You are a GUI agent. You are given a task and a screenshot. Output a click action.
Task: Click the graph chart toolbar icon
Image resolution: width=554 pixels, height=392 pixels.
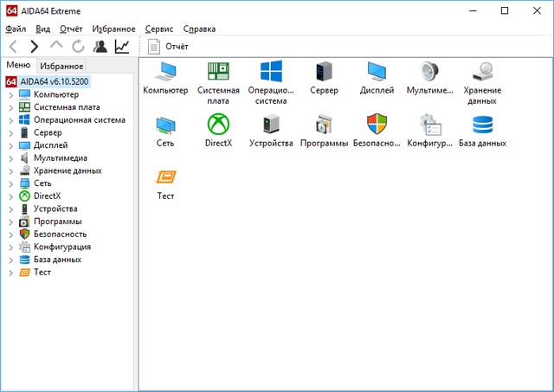pos(122,46)
